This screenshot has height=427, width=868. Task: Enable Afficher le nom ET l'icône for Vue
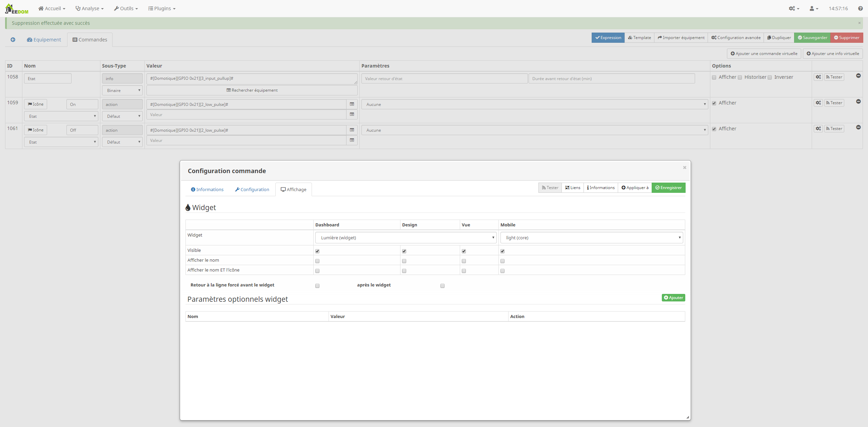[x=464, y=271]
